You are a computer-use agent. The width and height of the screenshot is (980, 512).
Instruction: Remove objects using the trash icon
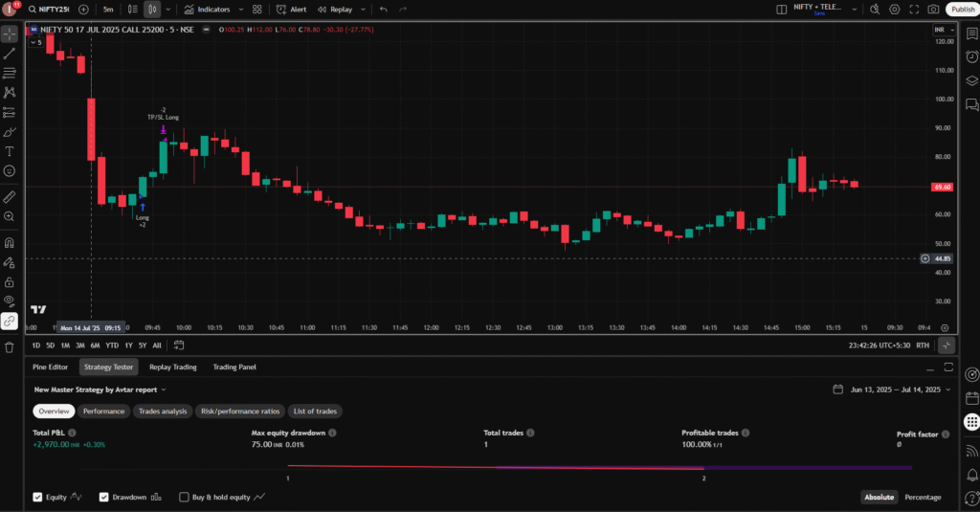click(x=10, y=347)
